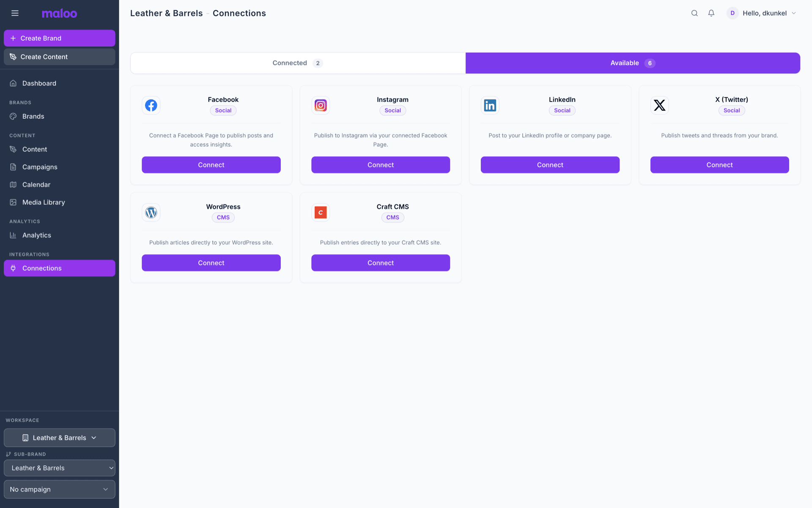
Task: Click the Facebook logo icon
Action: pyautogui.click(x=151, y=105)
